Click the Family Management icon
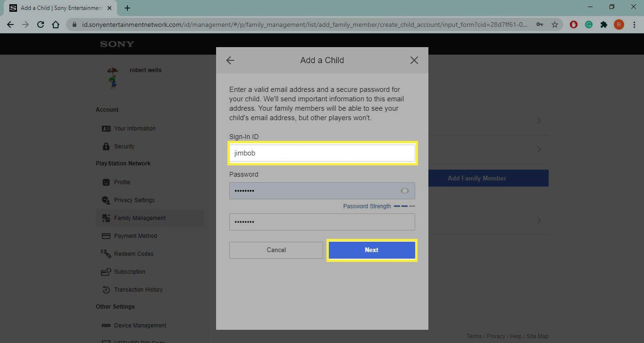This screenshot has width=644, height=343. 106,218
